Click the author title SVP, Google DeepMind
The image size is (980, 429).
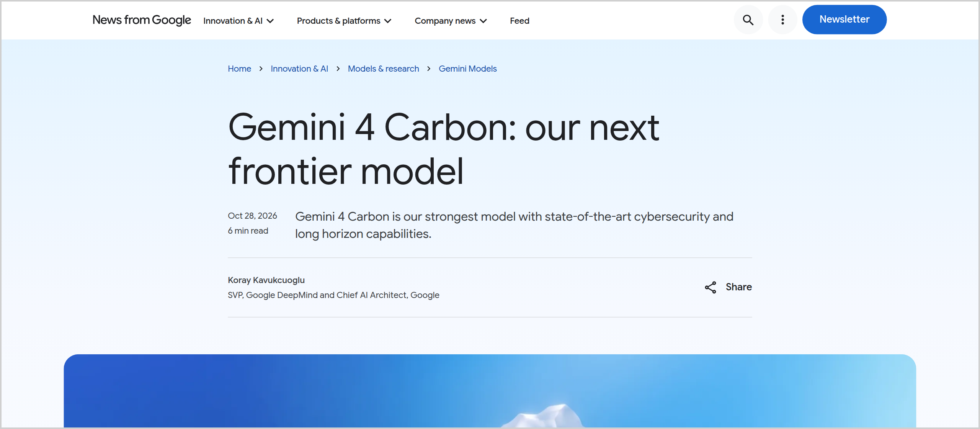(333, 295)
